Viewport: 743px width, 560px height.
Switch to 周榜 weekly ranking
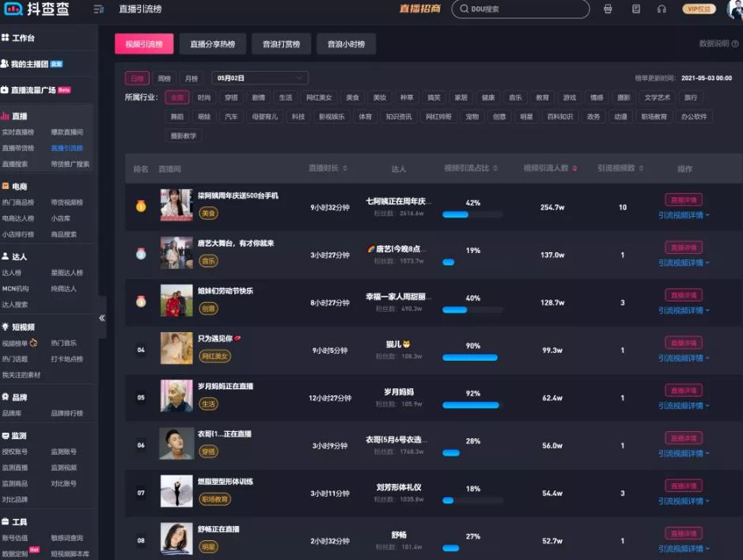164,78
